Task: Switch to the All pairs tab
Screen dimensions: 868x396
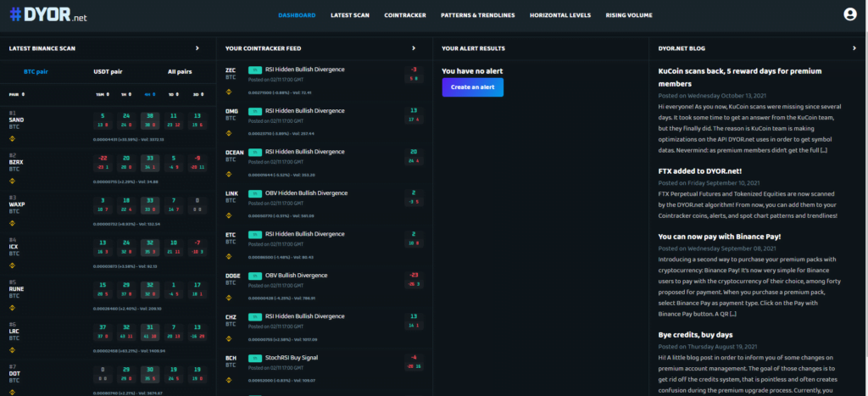Action: pos(180,71)
